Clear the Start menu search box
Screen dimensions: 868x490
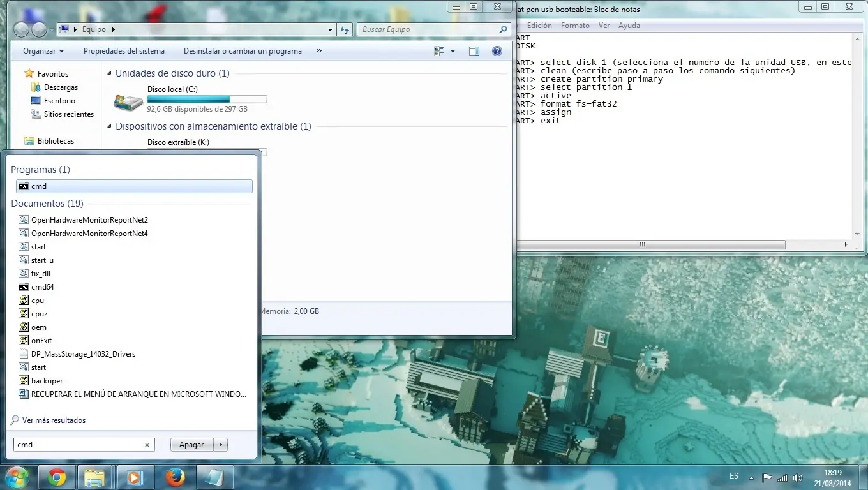click(x=147, y=445)
